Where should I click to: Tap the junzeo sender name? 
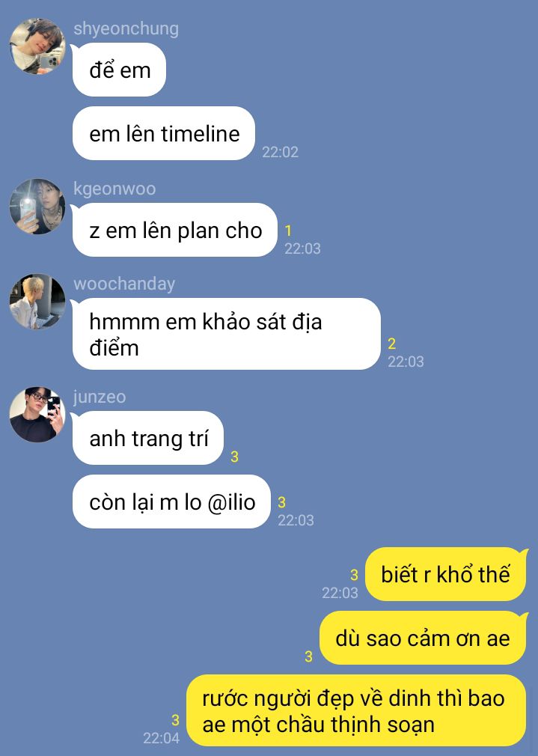100,396
